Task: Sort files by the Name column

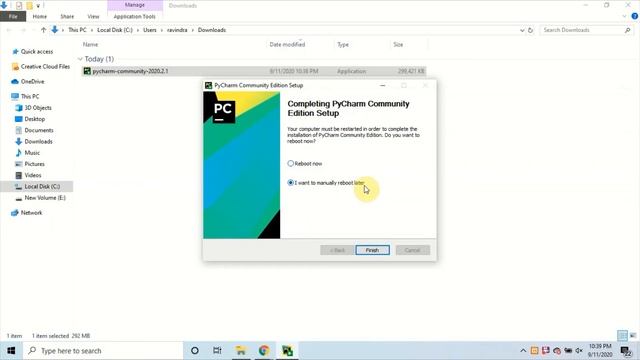Action: click(91, 44)
